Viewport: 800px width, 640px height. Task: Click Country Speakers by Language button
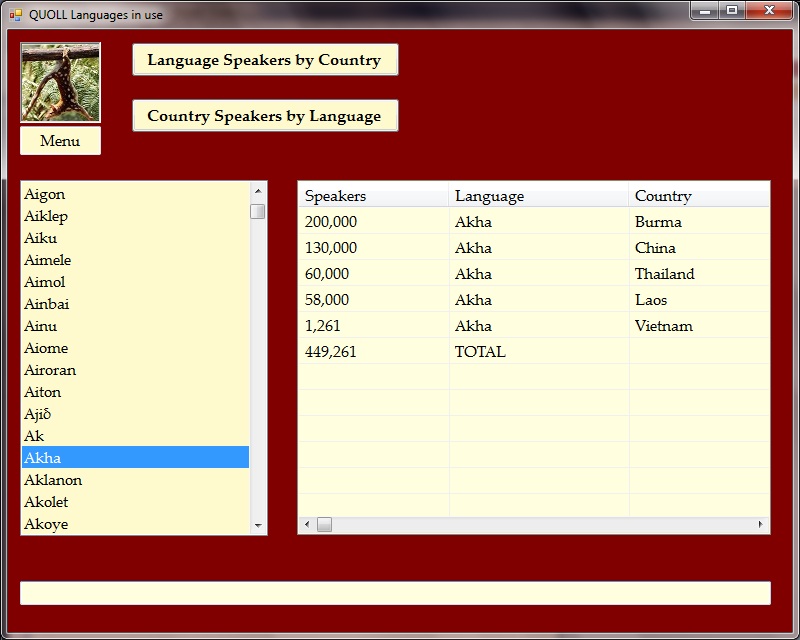pos(265,116)
